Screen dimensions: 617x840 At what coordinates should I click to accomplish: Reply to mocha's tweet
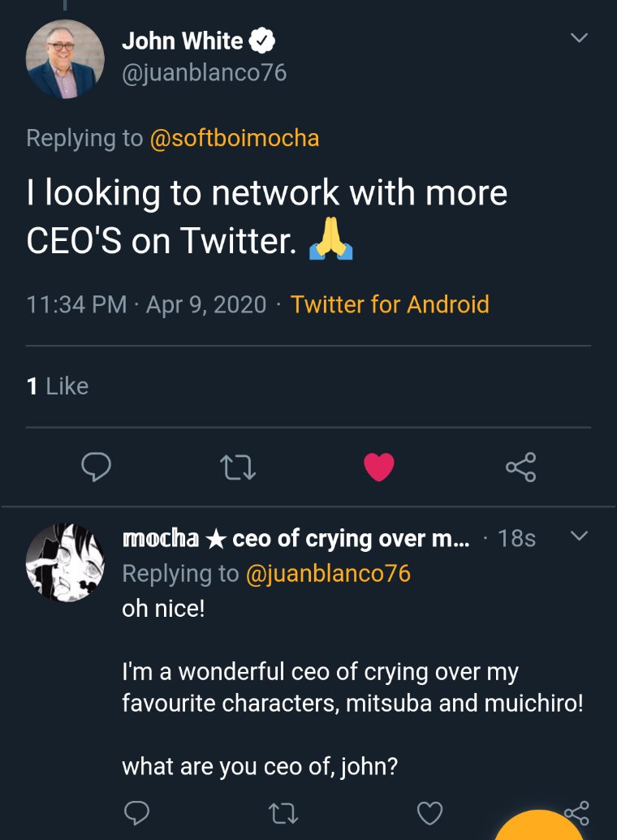[136, 812]
